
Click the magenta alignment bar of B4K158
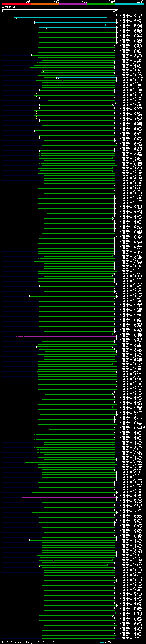(67, 337)
